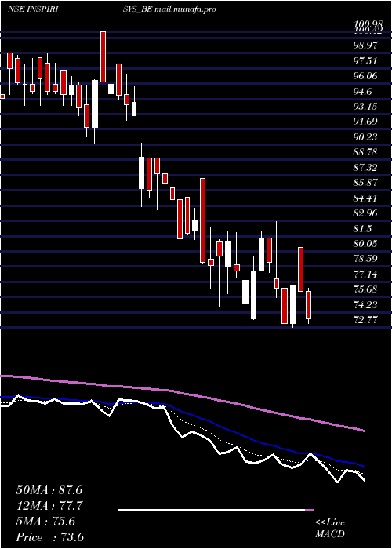Screen dimensions: 392x549
Task: Click the 12MA : 77.7 readout
Action: (x=49, y=506)
